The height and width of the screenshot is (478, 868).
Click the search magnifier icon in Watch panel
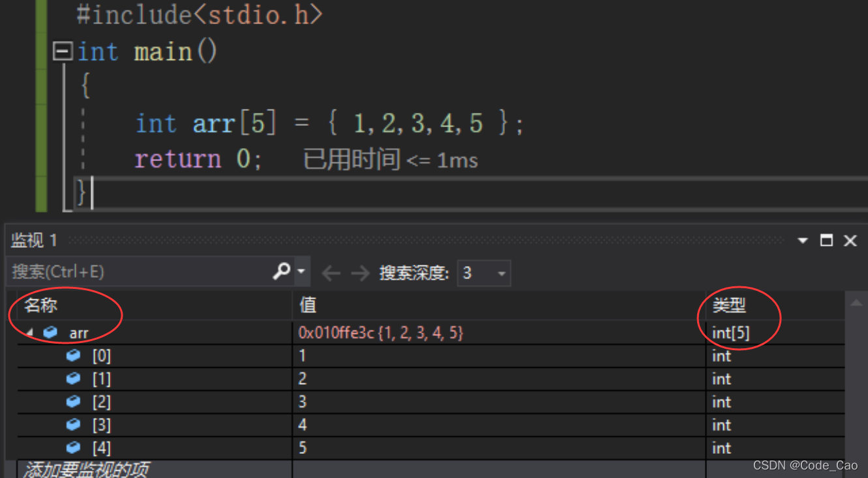281,271
